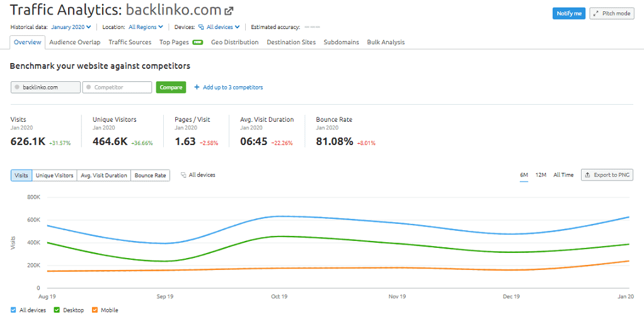Open the All Regions location dropdown
The height and width of the screenshot is (328, 644).
pos(146,27)
